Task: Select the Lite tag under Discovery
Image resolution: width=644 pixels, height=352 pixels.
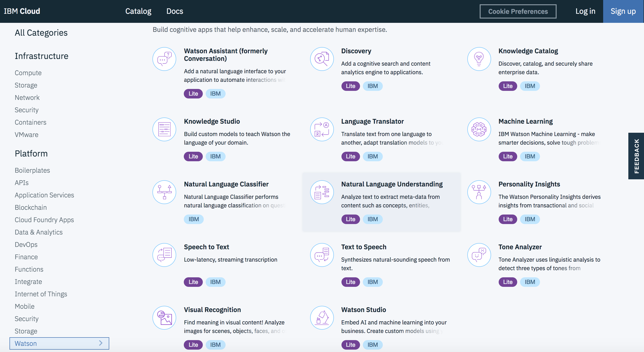Action: pos(350,86)
